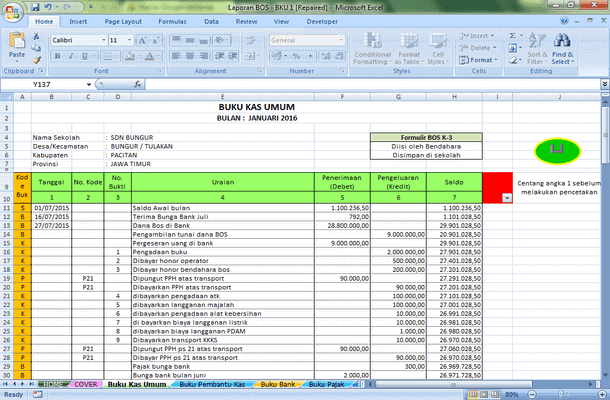Click the Select All corner button
The image size is (610, 400).
tap(7, 97)
